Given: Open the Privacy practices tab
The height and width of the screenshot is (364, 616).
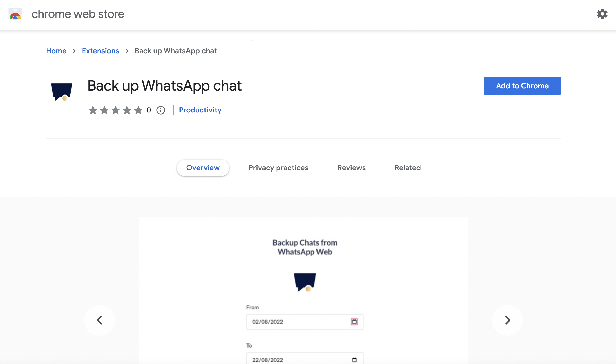Looking at the screenshot, I should point(278,168).
